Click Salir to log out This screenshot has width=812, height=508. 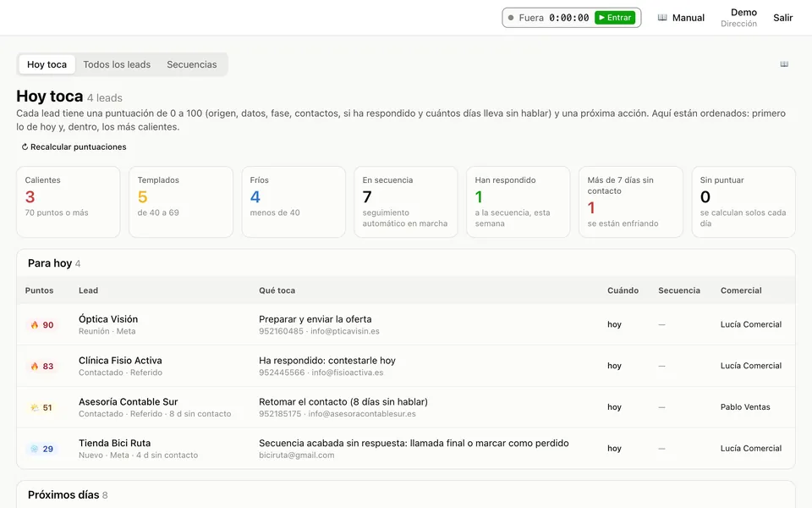coord(783,18)
